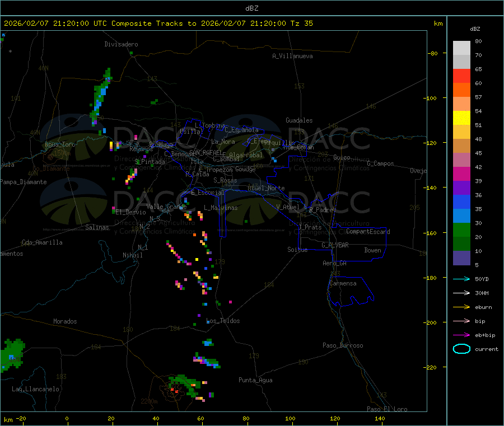Click the Nihuil label
This screenshot has height=426, width=504.
(133, 255)
